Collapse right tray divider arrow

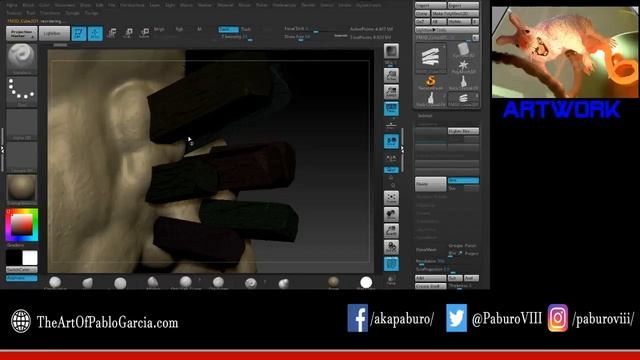(x=402, y=150)
